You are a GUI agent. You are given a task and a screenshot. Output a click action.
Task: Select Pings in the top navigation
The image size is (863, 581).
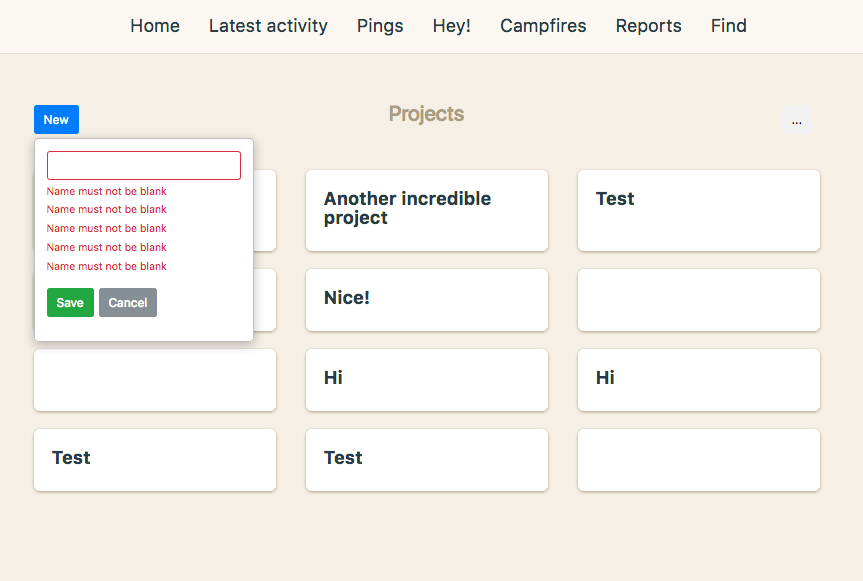tap(380, 26)
